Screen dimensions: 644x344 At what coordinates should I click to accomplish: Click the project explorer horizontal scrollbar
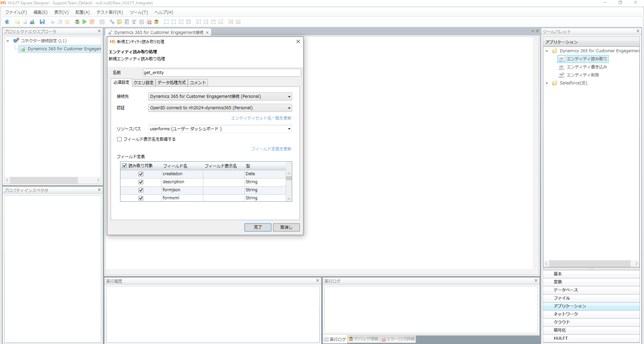(44, 180)
